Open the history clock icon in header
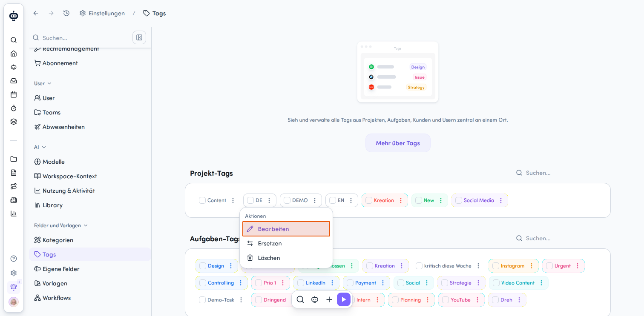The image size is (644, 316). coord(66,13)
